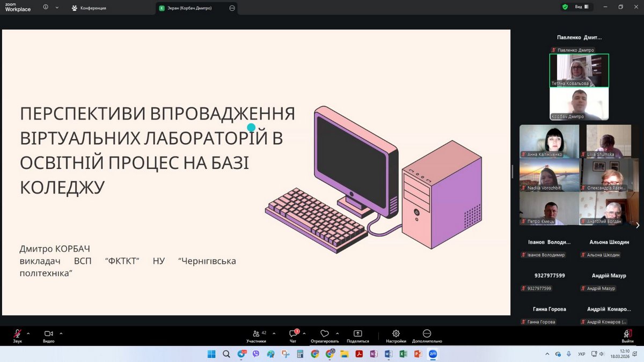Open the Вид view layout button
The width and height of the screenshot is (644, 362).
582,7
